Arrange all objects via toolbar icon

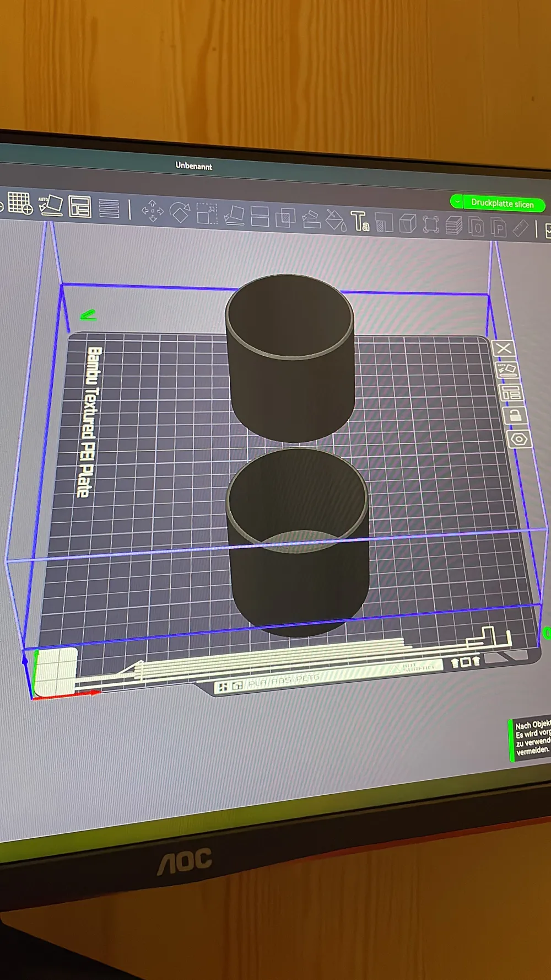(80, 207)
